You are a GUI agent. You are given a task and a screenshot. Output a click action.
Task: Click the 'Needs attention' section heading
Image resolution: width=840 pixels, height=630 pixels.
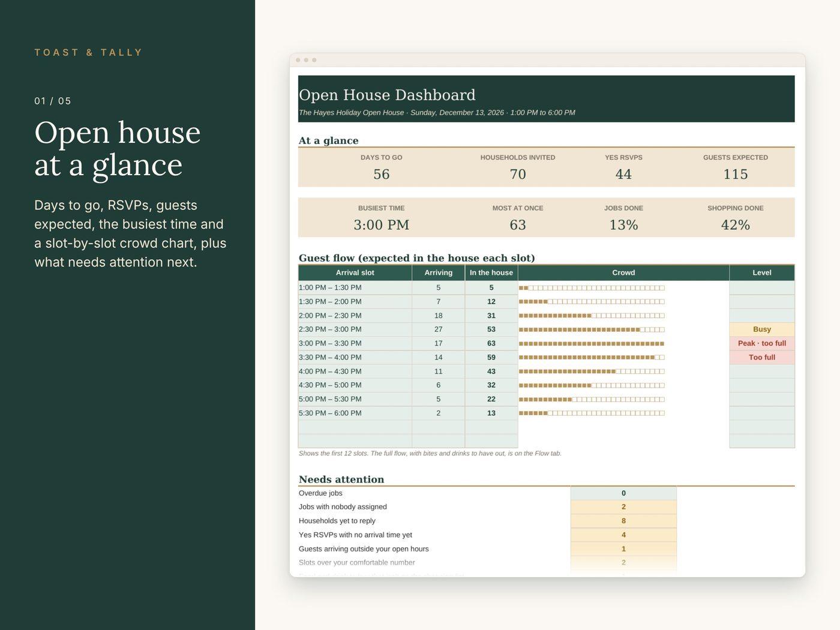click(x=341, y=479)
